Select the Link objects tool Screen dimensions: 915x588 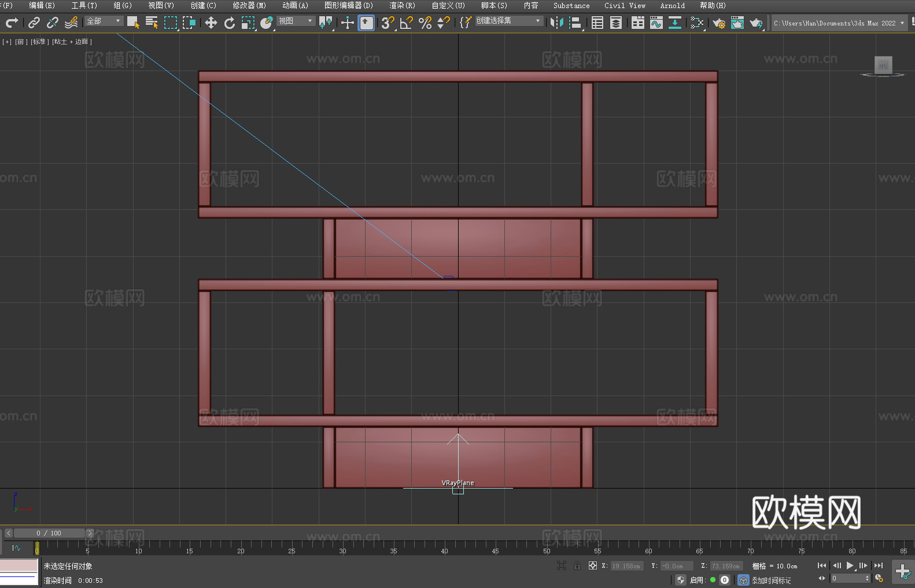point(34,23)
